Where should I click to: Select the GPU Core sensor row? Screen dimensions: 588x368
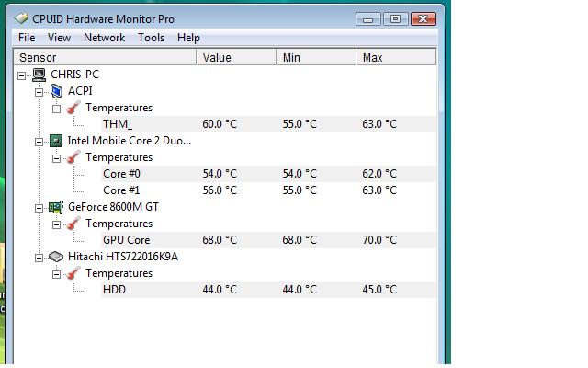click(268, 240)
